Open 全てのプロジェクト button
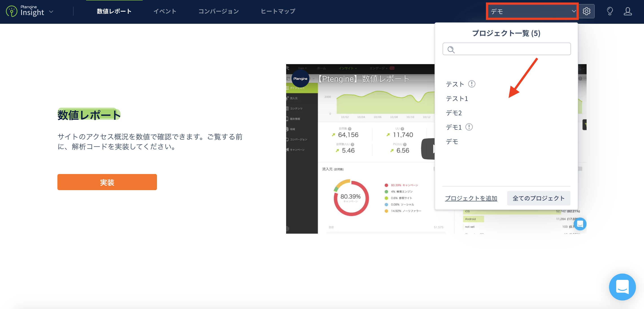The height and width of the screenshot is (309, 644). point(539,198)
